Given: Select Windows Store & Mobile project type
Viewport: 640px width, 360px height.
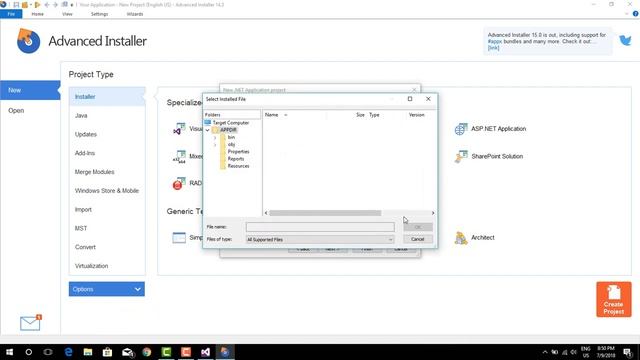Looking at the screenshot, I should point(107,191).
